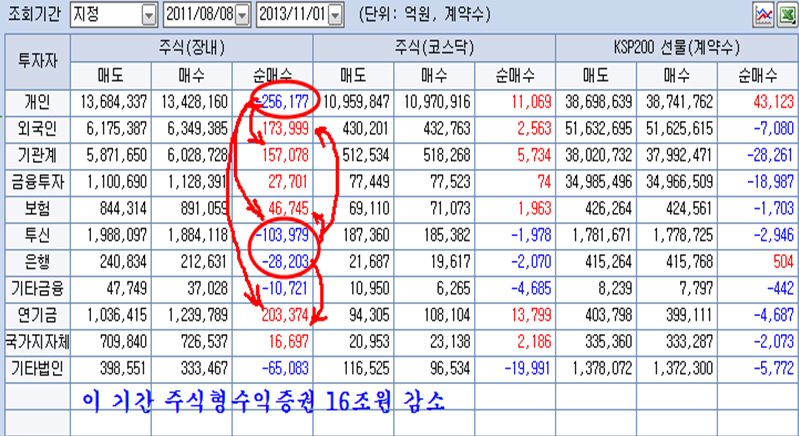Open the 2011/08/08 start date picker

coord(241,15)
